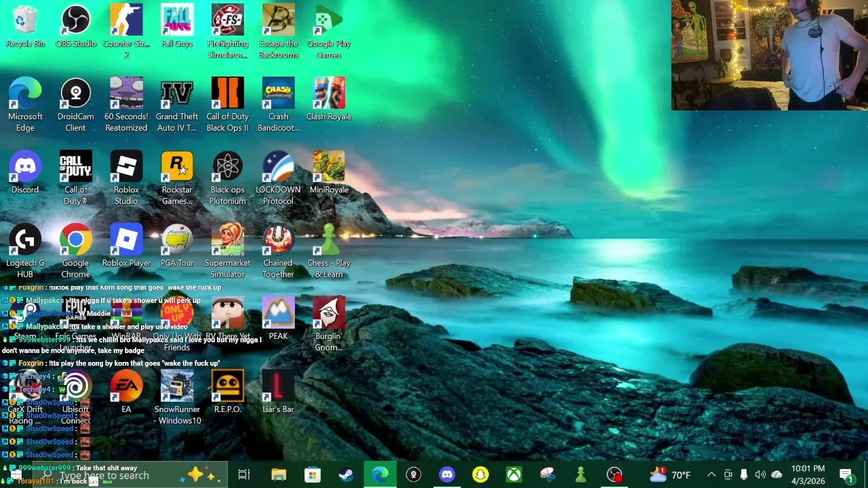This screenshot has width=868, height=488.
Task: Select the Counter-Strike 2 shortcut
Action: tap(126, 32)
